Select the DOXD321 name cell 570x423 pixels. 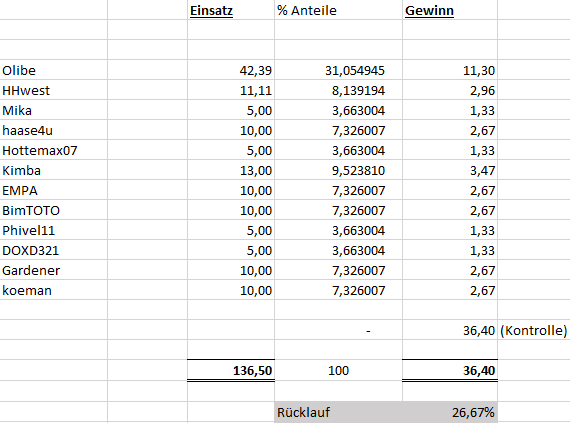[54, 250]
